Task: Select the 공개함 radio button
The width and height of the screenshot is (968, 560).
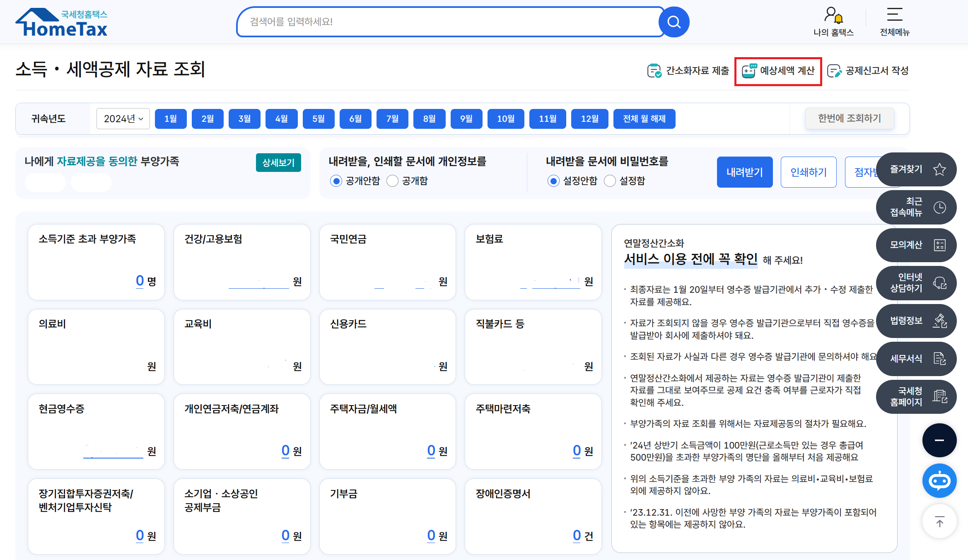Action: 392,181
